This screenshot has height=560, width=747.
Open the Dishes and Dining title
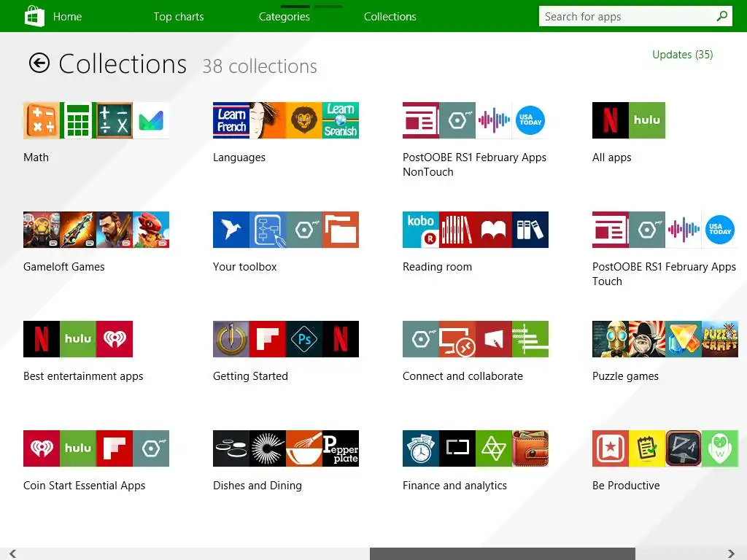pos(258,486)
